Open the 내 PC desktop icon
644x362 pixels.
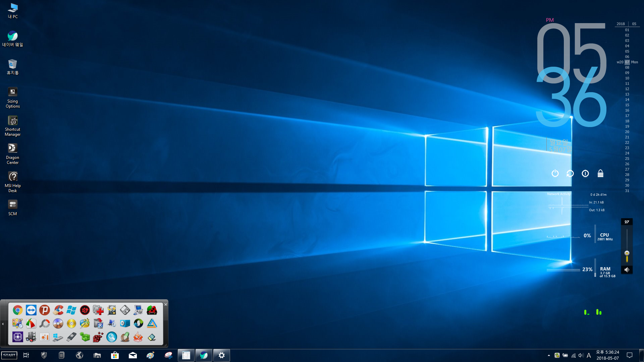[x=13, y=11]
